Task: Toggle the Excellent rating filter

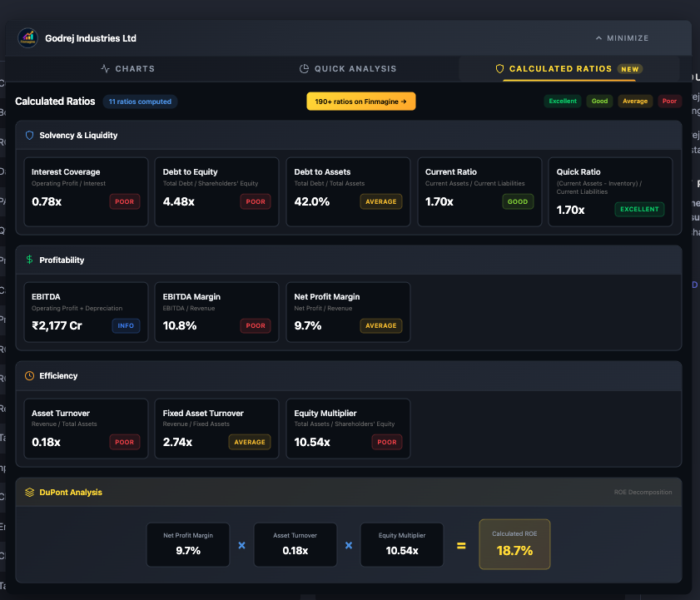Action: 563,101
